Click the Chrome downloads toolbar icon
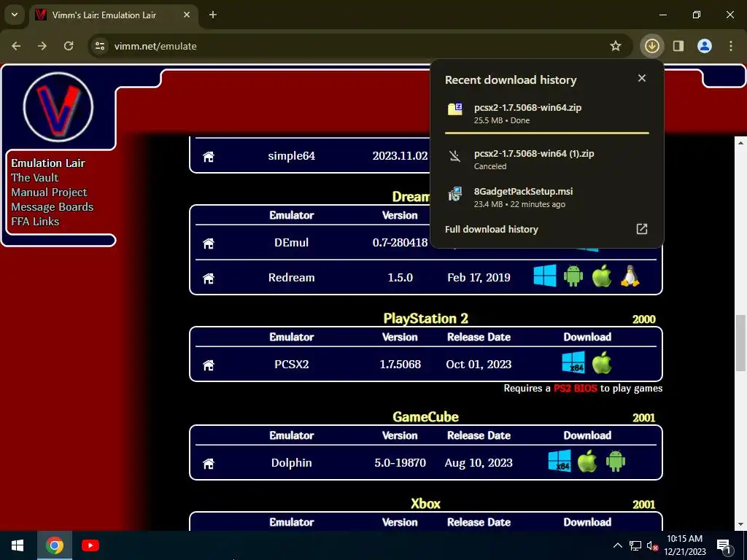 tap(651, 46)
